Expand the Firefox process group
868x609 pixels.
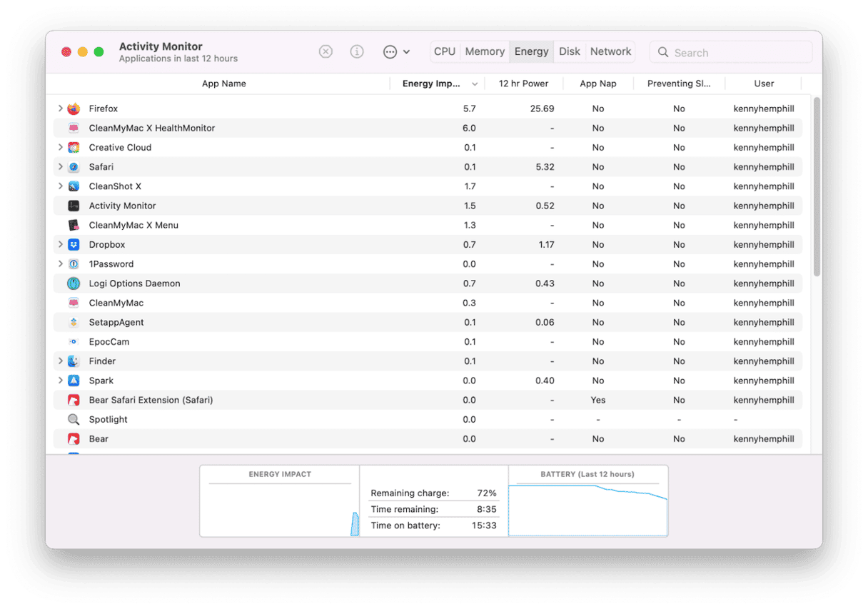tap(60, 109)
